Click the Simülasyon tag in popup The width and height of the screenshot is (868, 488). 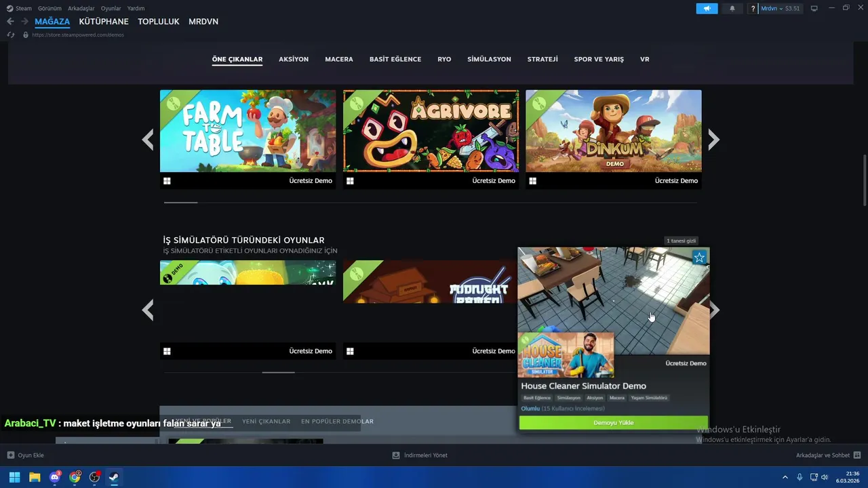coord(569,398)
